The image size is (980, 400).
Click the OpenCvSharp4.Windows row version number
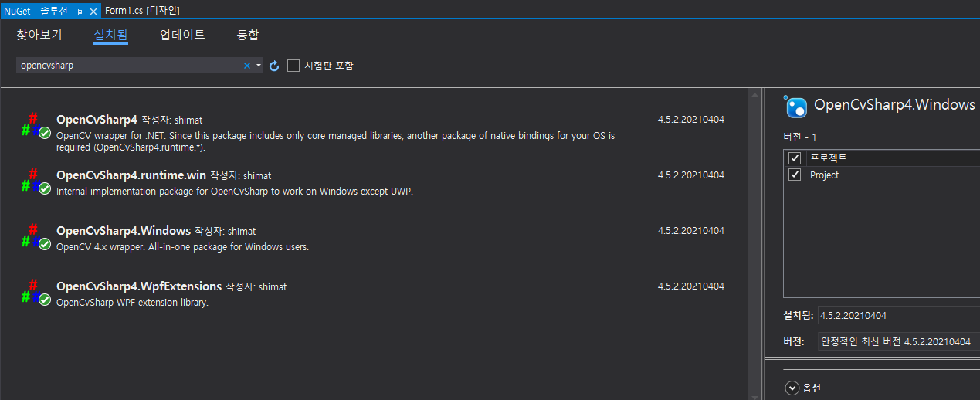691,231
